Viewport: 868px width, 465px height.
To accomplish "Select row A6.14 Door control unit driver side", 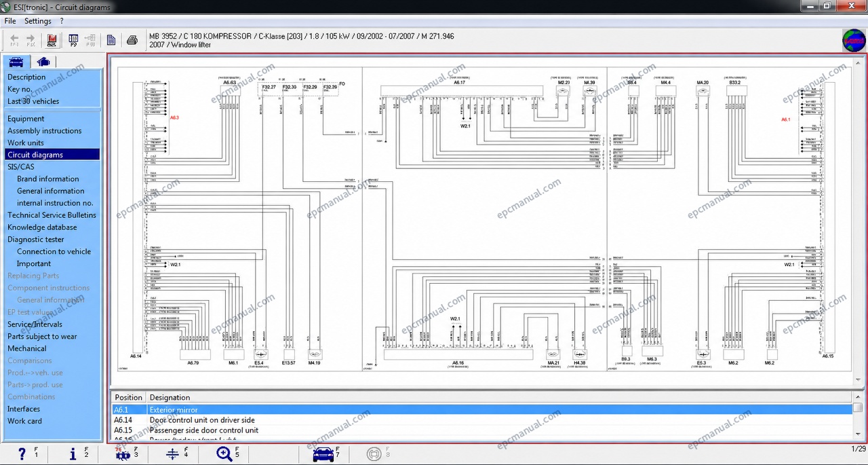I will coord(482,420).
